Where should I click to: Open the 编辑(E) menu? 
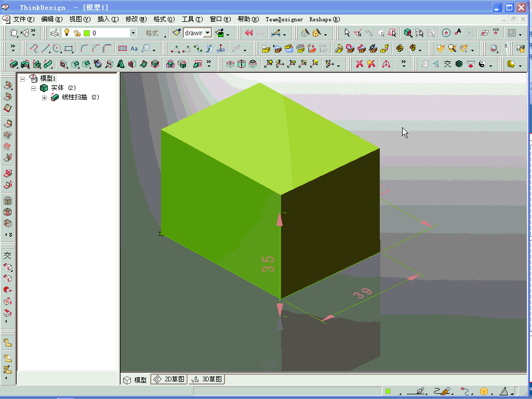(x=52, y=19)
